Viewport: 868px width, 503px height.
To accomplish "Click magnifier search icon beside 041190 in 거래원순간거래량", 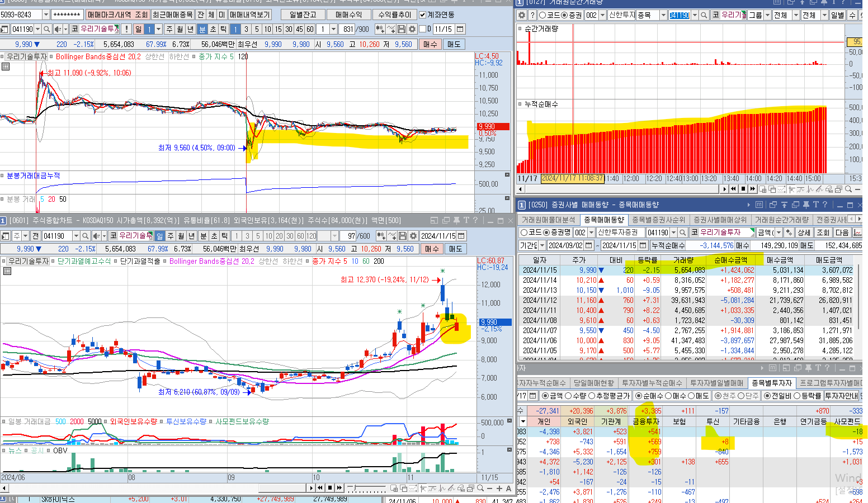I will [x=704, y=15].
